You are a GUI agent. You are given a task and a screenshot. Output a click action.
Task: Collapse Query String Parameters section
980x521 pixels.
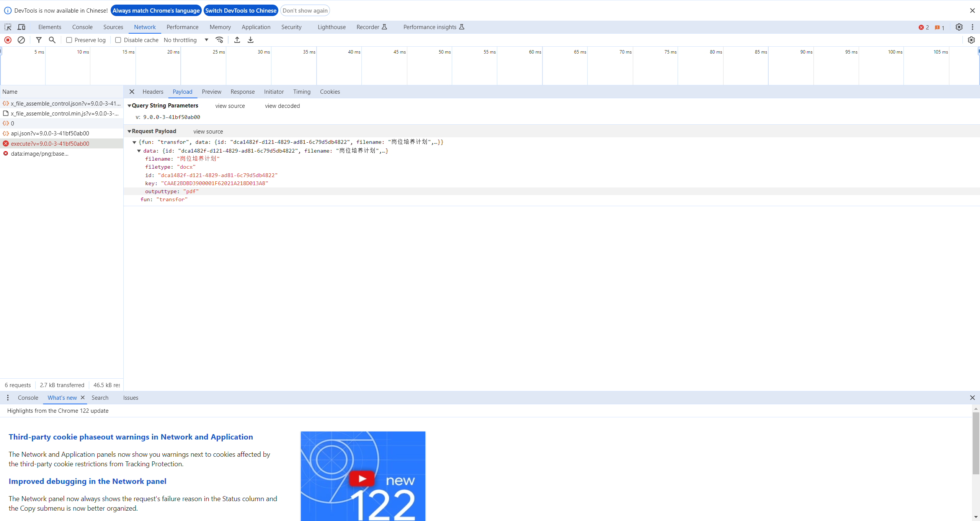pyautogui.click(x=129, y=106)
